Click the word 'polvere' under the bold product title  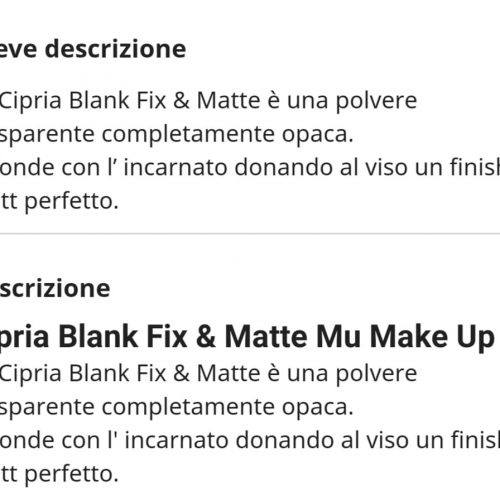click(376, 373)
